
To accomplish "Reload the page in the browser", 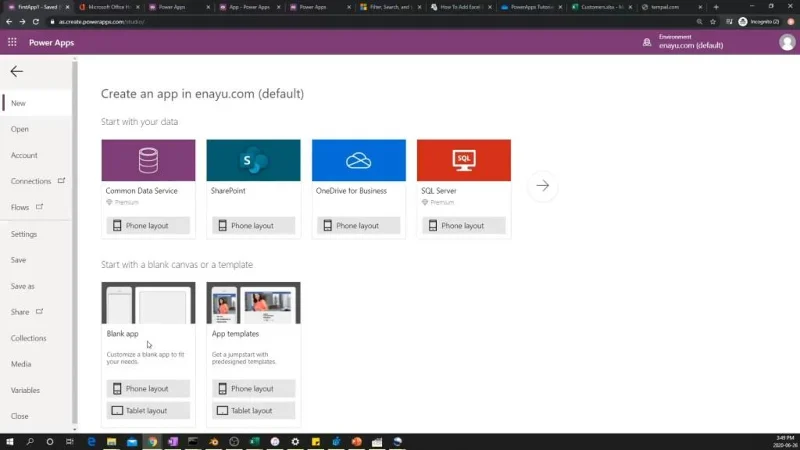I will coord(36,22).
